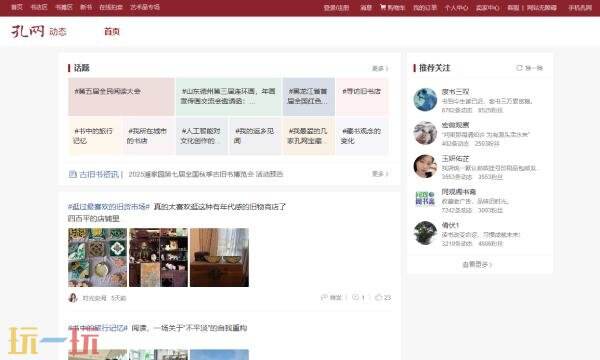Open 书店区 in the top red bar

(39, 7)
